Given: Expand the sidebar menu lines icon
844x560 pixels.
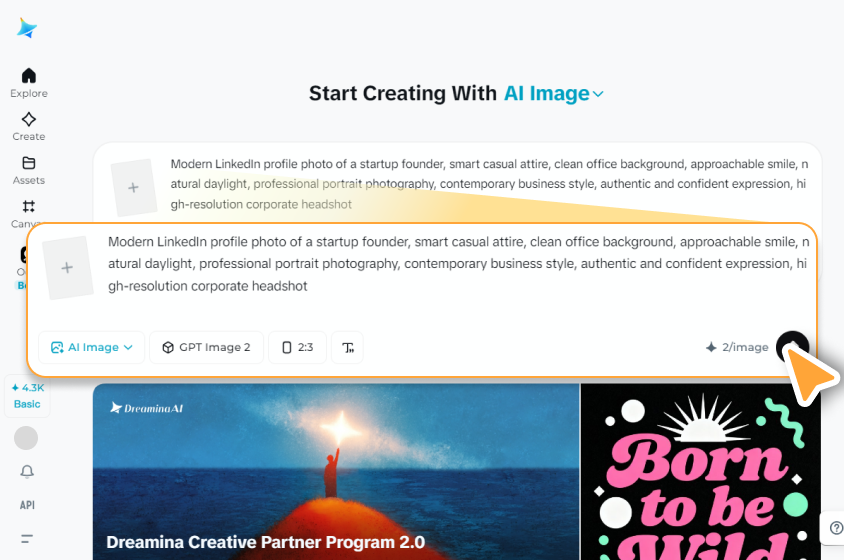Looking at the screenshot, I should (27, 538).
